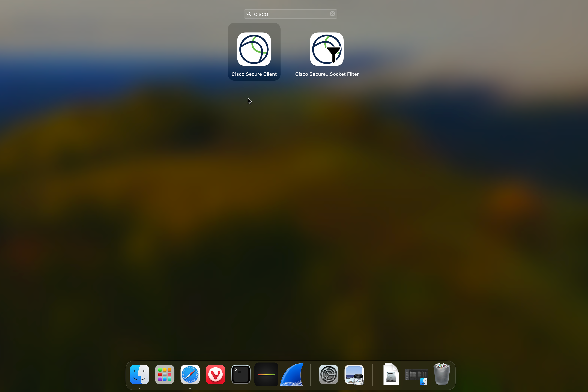Launch Wireshark from the Dock
Image resolution: width=588 pixels, height=392 pixels.
point(292,374)
